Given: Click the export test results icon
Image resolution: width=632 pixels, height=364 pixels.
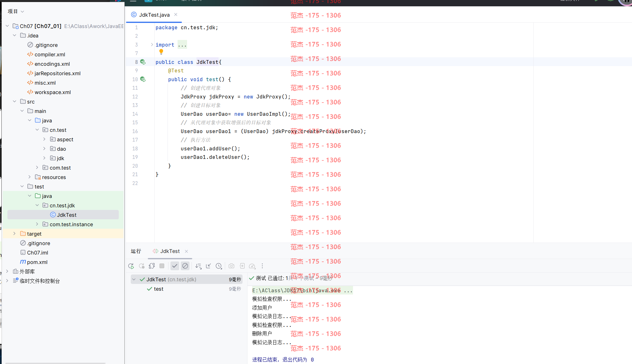Looking at the screenshot, I should pyautogui.click(x=242, y=266).
